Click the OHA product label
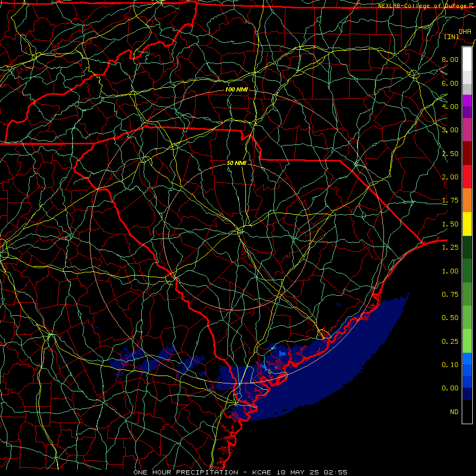Viewport: 476px width, 476px height. pyautogui.click(x=465, y=32)
